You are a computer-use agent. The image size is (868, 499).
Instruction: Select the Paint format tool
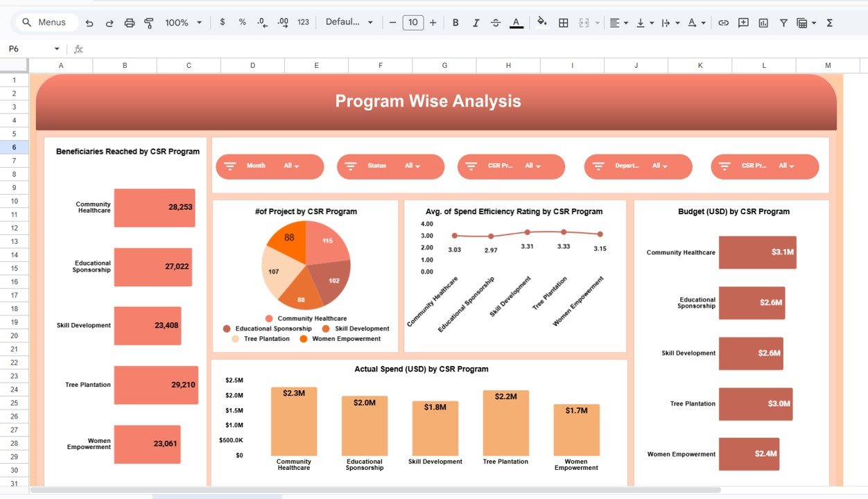pos(148,23)
